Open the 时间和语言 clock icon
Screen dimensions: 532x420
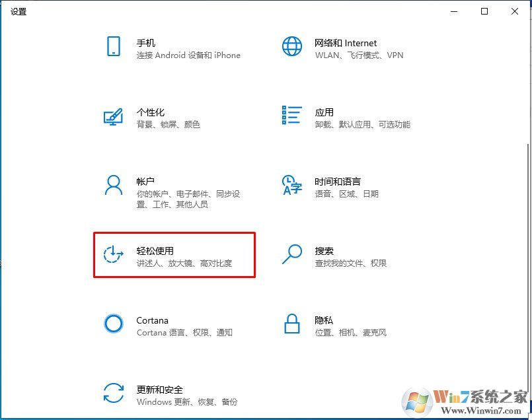point(291,187)
